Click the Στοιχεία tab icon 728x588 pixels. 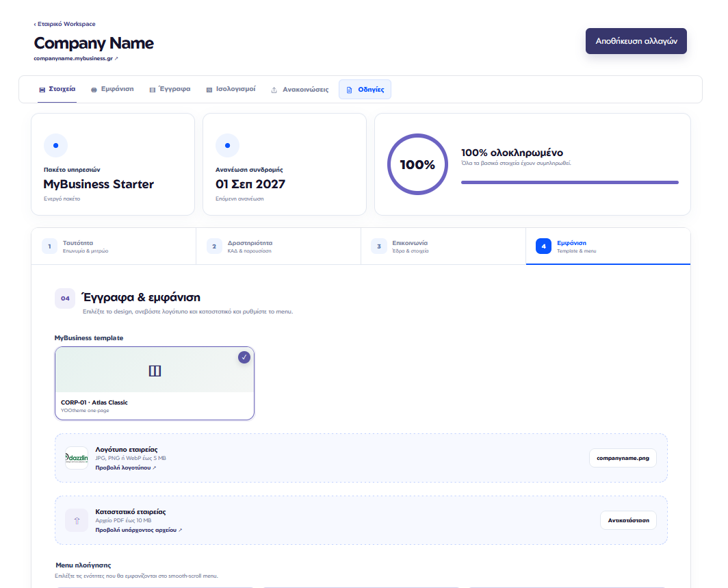tap(42, 90)
